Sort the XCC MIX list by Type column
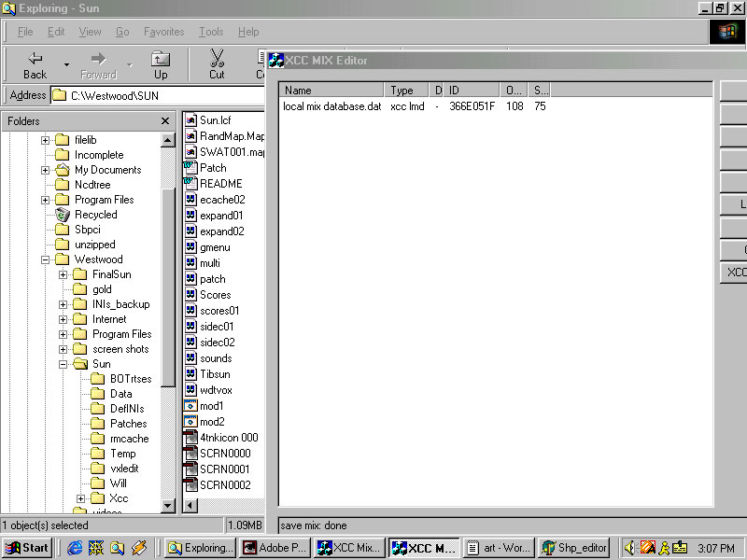The image size is (747, 560). pos(406,90)
